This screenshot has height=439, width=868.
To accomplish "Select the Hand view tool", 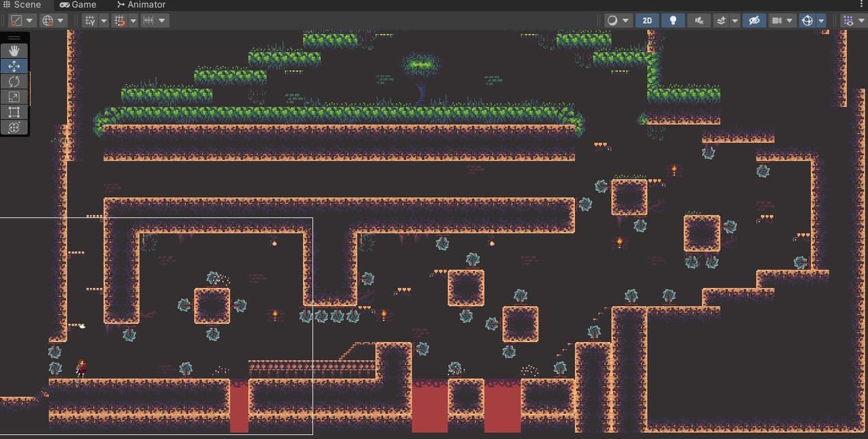I will [x=14, y=51].
